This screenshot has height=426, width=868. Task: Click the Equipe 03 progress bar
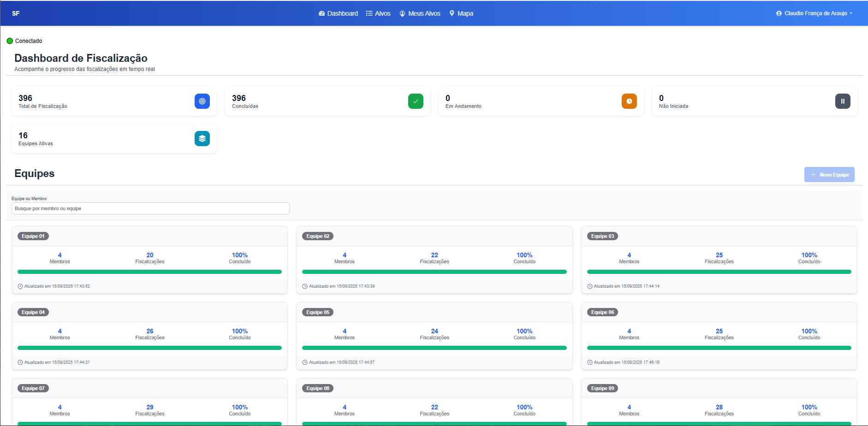tap(719, 272)
